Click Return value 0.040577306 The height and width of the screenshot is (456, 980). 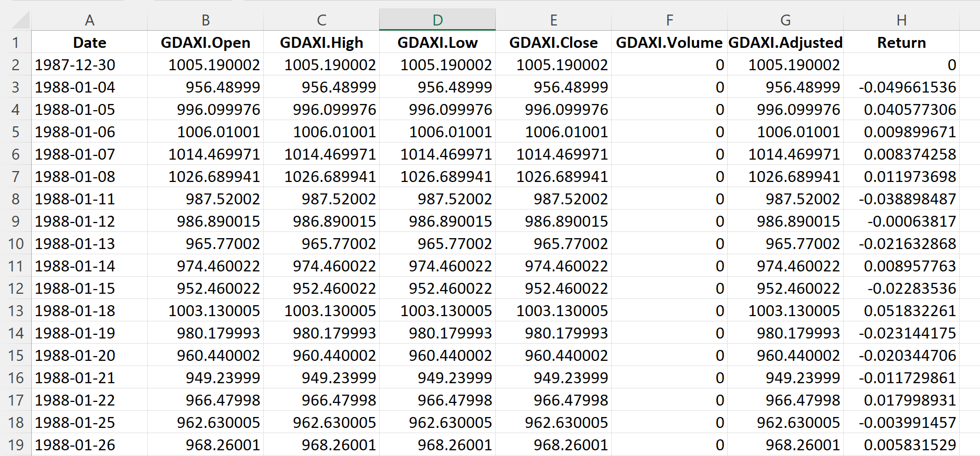[901, 109]
